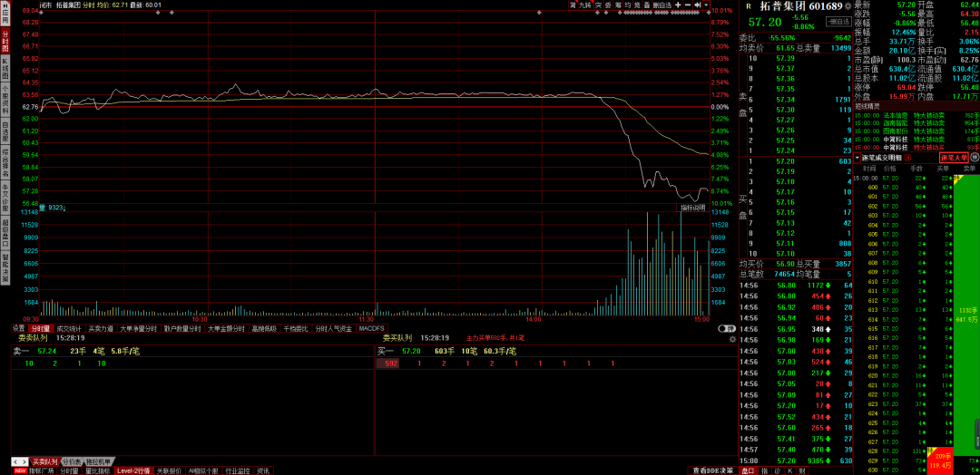This screenshot has height=475, width=980.
Task: Select the K tab at bottom right
Action: click(789, 470)
